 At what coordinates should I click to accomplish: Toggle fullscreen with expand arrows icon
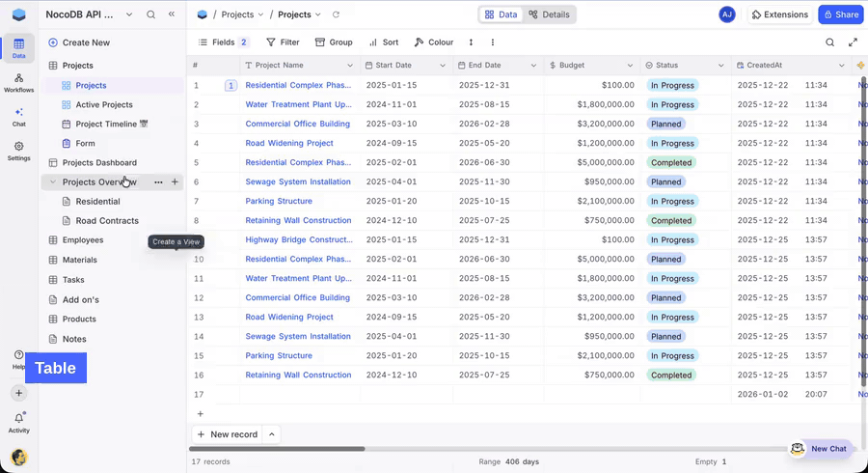tap(853, 42)
